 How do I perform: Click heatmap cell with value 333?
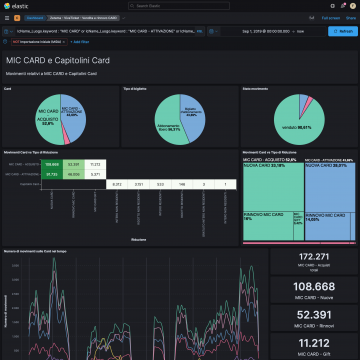click(160, 184)
